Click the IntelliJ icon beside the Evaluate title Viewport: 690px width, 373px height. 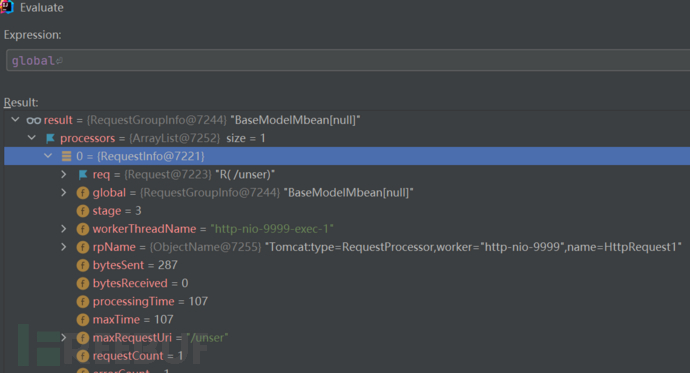(x=7, y=7)
